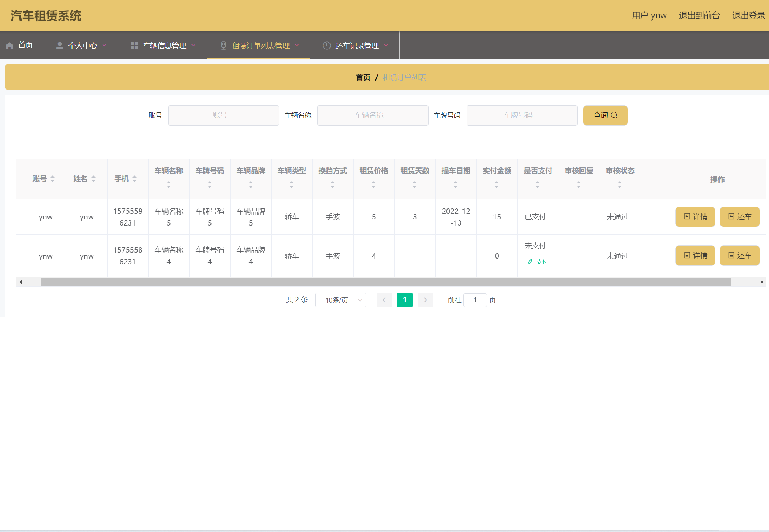769x532 pixels.
Task: Click the grid icon beside 车辆信息管理
Action: pyautogui.click(x=134, y=46)
